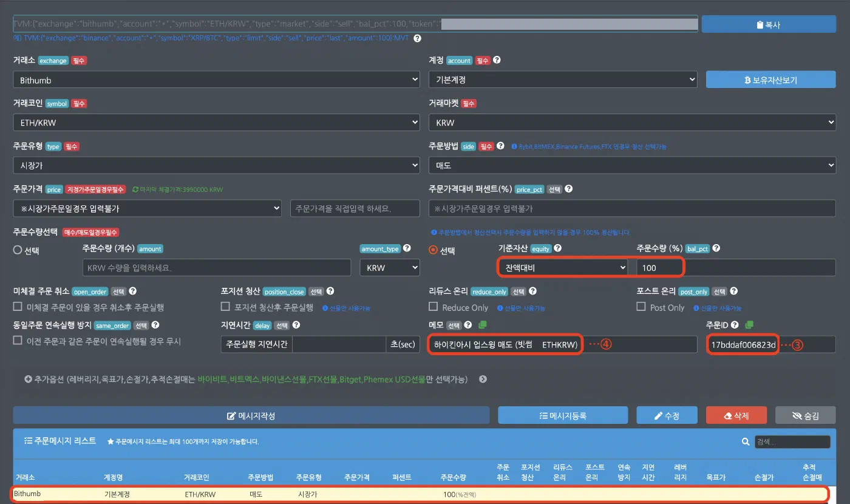The height and width of the screenshot is (504, 850).
Task: Click the help icon beside 계정 account label
Action: pos(497,61)
